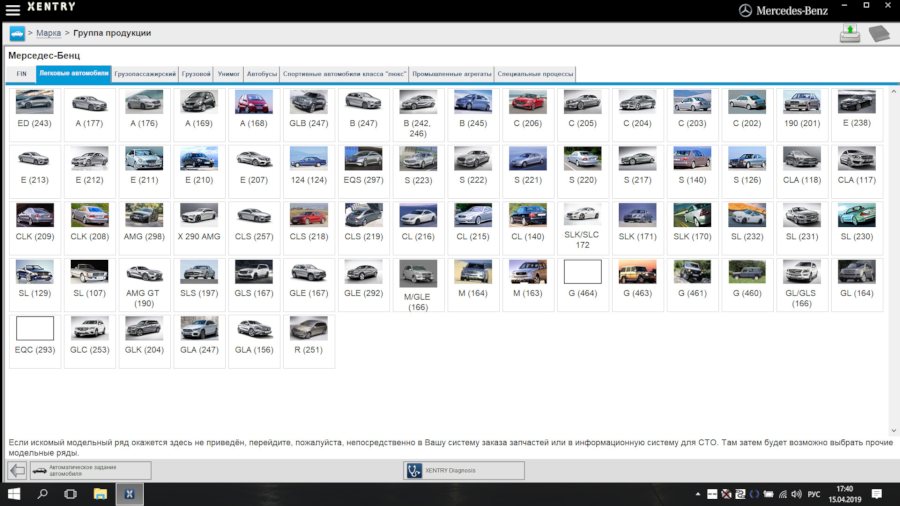Pick the GLA (156) model tile
This screenshot has width=900, height=506.
tap(254, 341)
